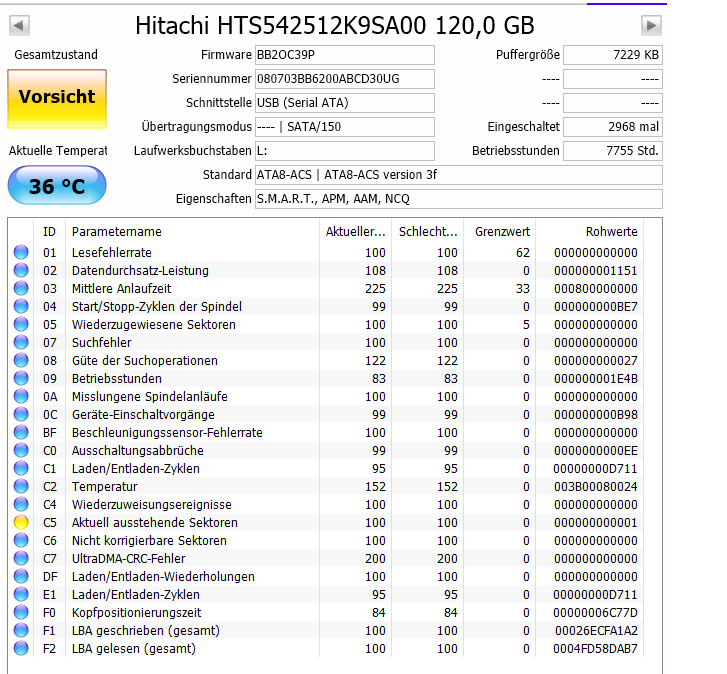Click the blue status icon of Mittlere Anlaufzeit
This screenshot has height=674, width=727.
[x=21, y=288]
